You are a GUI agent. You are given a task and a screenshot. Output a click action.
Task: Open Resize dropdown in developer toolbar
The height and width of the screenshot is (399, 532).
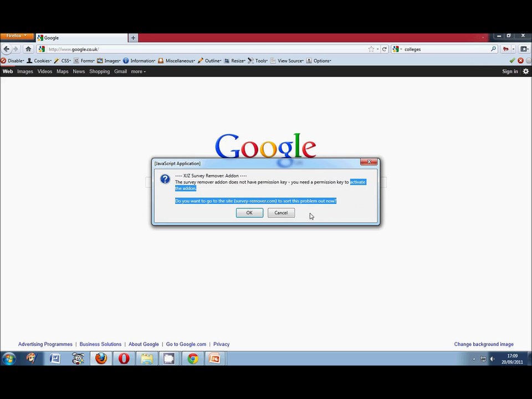pyautogui.click(x=234, y=61)
